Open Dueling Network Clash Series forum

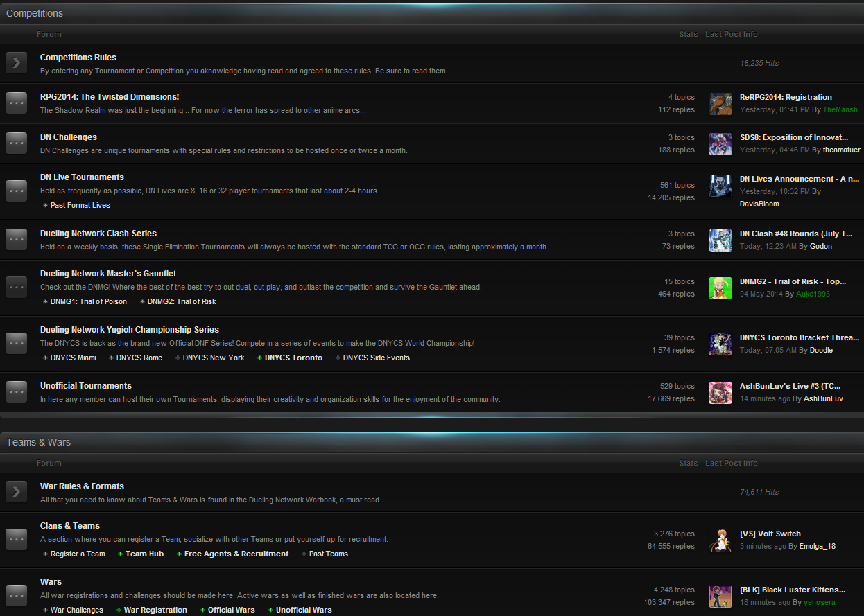[x=98, y=234]
